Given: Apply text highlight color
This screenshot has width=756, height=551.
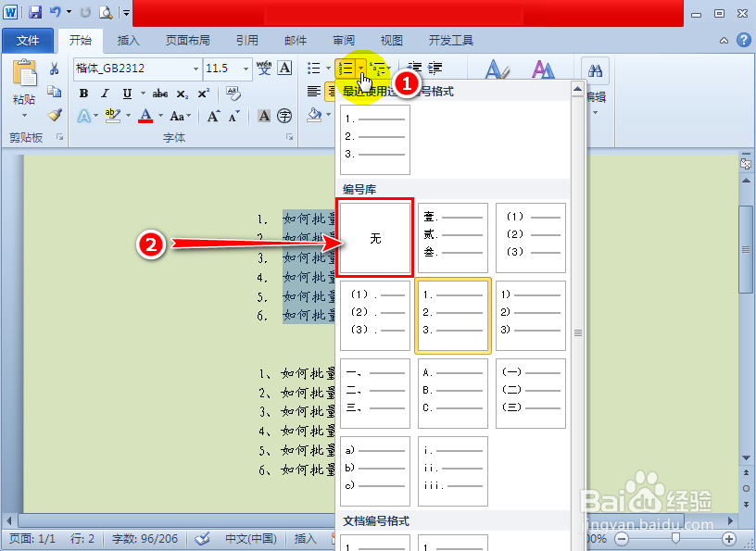Looking at the screenshot, I should tap(113, 116).
